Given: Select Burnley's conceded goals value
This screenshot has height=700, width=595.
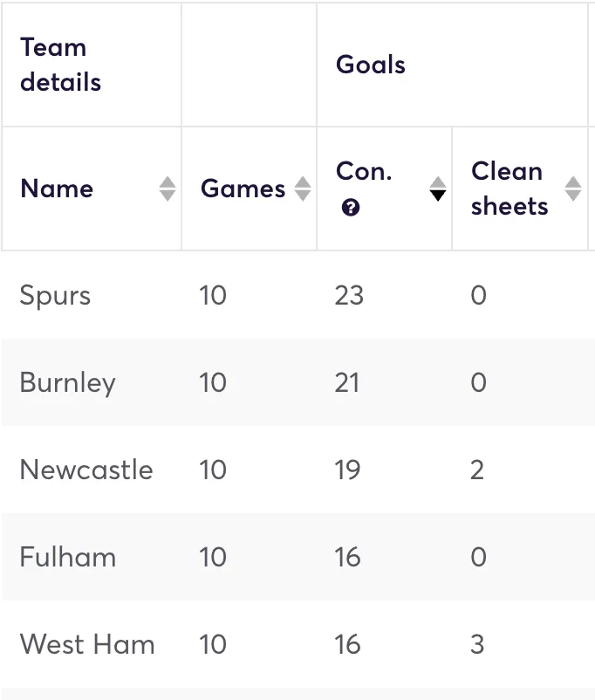Looking at the screenshot, I should [x=349, y=382].
